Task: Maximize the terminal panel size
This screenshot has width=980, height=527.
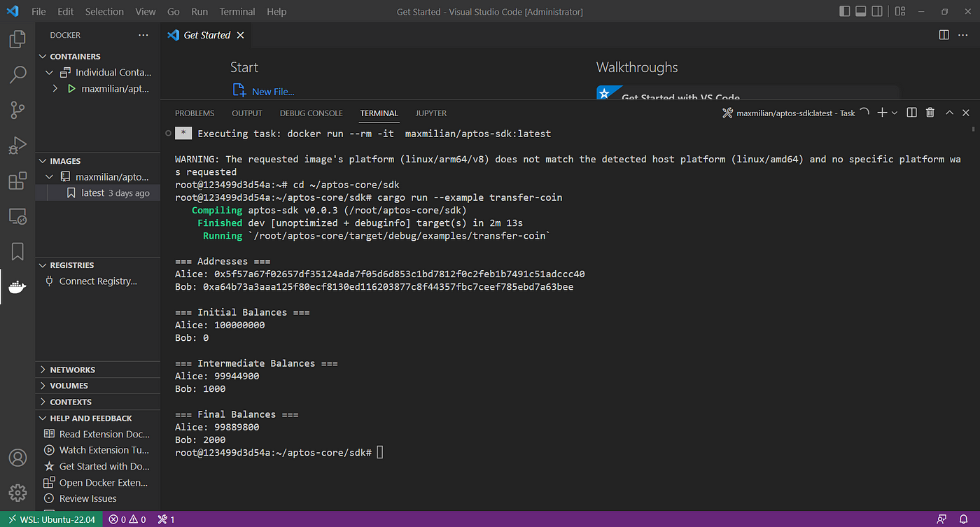Action: [x=949, y=113]
